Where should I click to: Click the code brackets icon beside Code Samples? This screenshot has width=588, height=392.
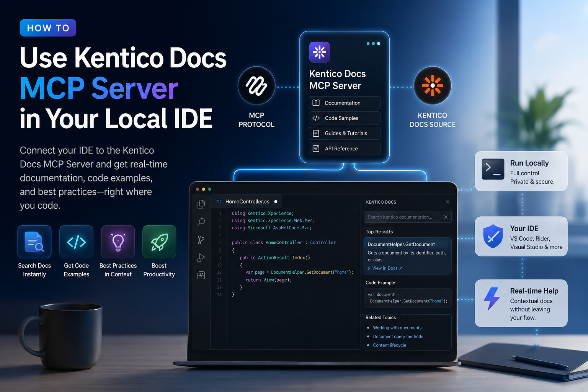[316, 118]
